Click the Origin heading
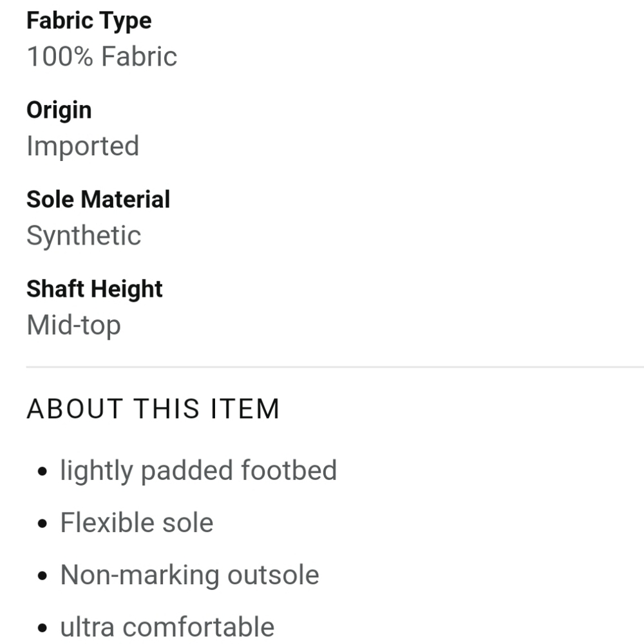 coord(59,111)
